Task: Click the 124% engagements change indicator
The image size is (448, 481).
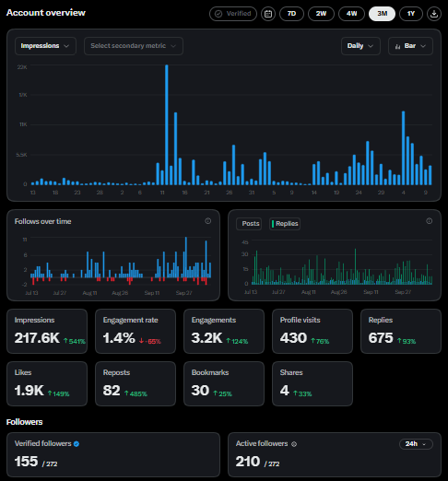Action: [x=237, y=341]
